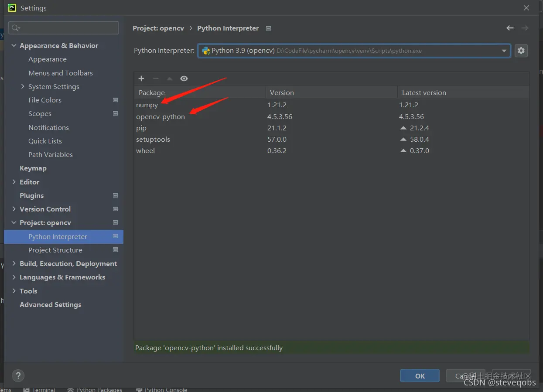This screenshot has width=543, height=392.
Task: Open Project Structure settings
Action: click(x=55, y=250)
